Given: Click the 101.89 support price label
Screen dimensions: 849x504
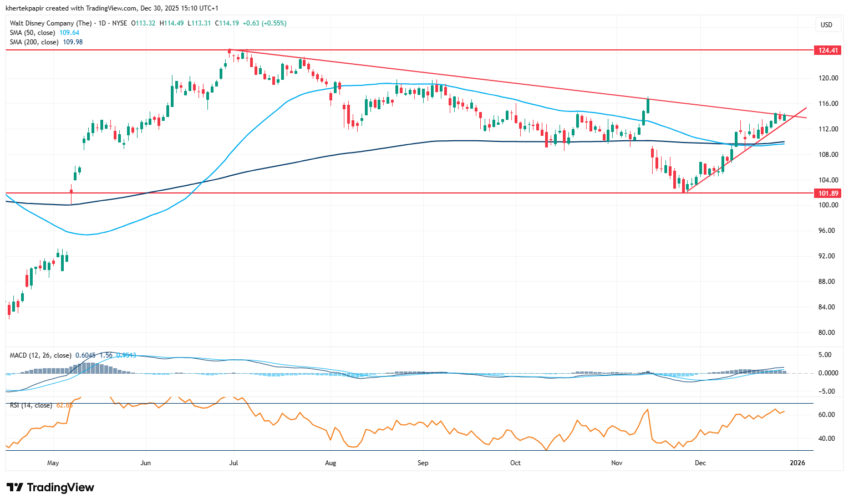Looking at the screenshot, I should [x=828, y=194].
